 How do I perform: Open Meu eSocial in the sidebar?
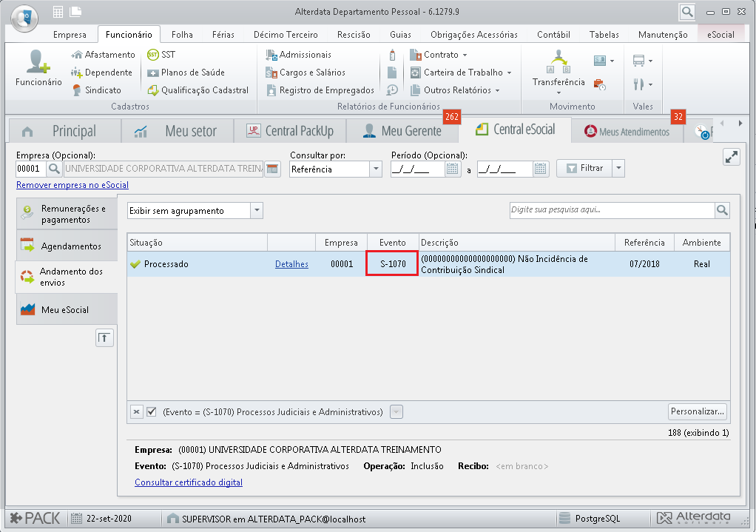(67, 309)
